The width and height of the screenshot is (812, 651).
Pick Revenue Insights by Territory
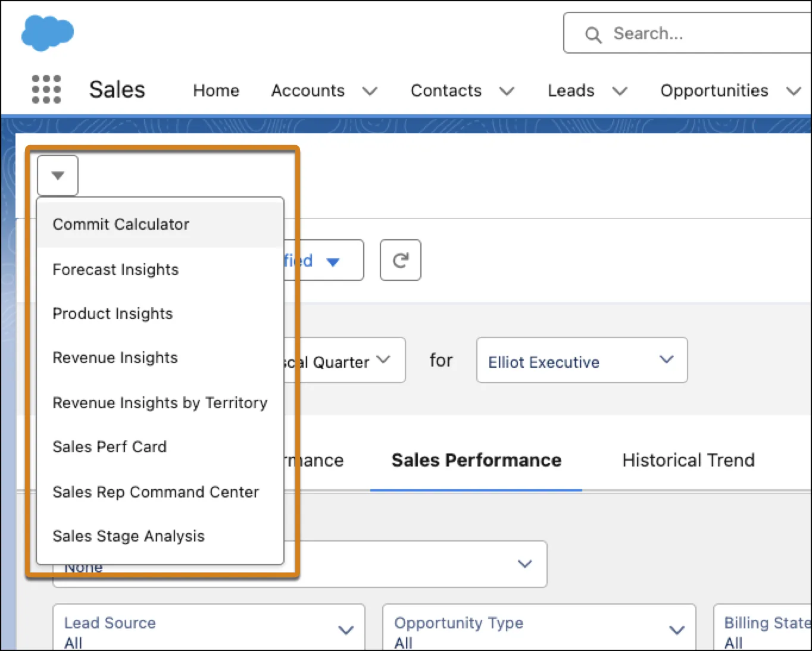tap(160, 403)
